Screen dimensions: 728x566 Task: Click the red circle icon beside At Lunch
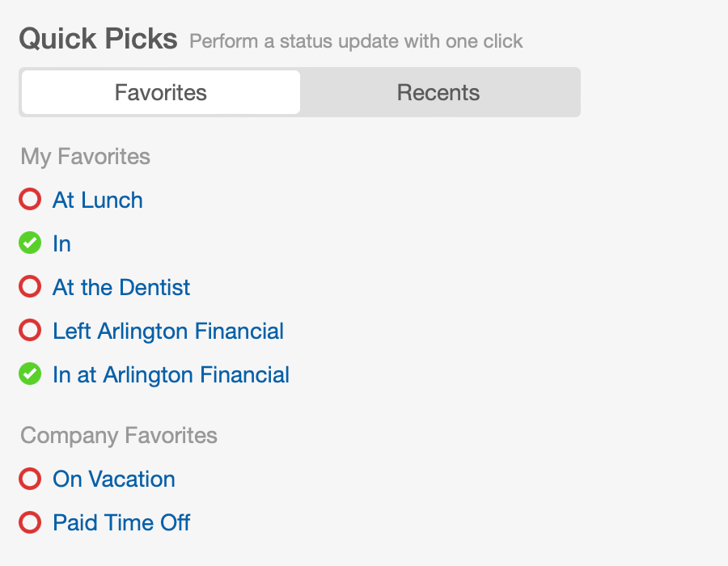tap(30, 200)
